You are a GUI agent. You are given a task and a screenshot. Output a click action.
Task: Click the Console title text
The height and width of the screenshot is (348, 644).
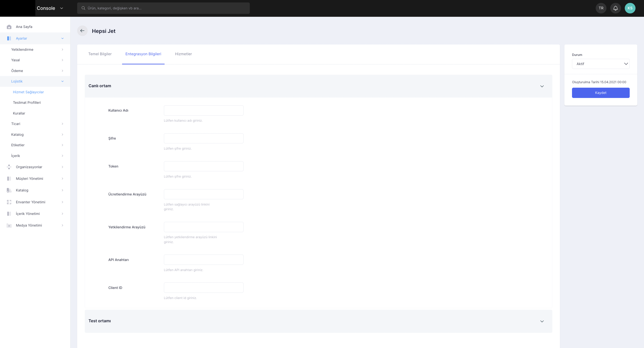[x=46, y=8]
